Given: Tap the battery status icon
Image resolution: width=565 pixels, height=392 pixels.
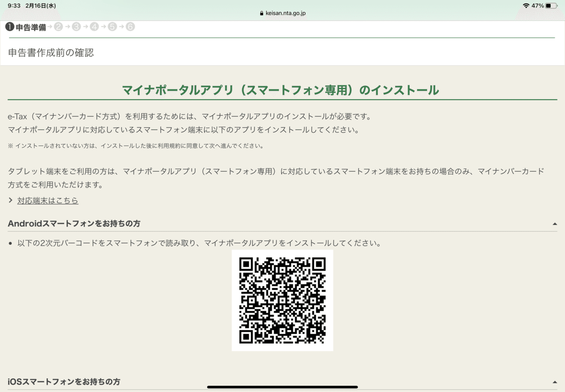Looking at the screenshot, I should tap(551, 6).
